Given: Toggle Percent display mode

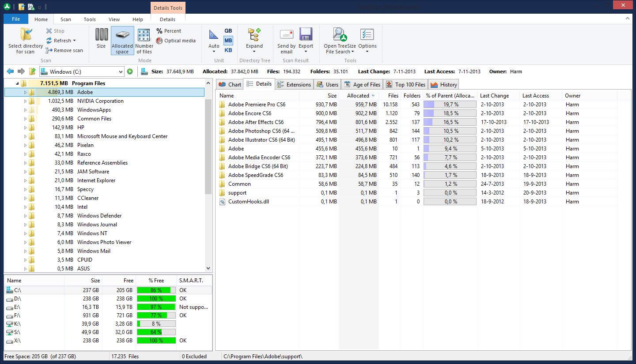Looking at the screenshot, I should 169,31.
